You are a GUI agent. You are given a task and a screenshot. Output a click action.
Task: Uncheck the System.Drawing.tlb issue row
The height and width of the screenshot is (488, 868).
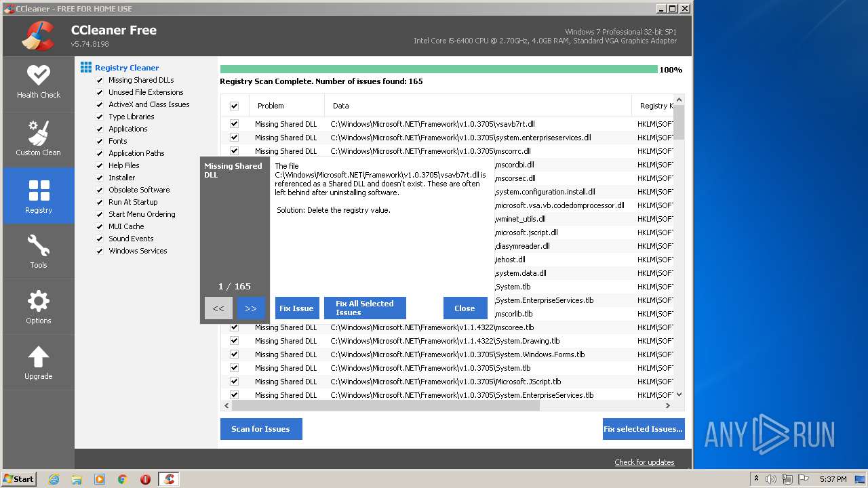[x=234, y=341]
